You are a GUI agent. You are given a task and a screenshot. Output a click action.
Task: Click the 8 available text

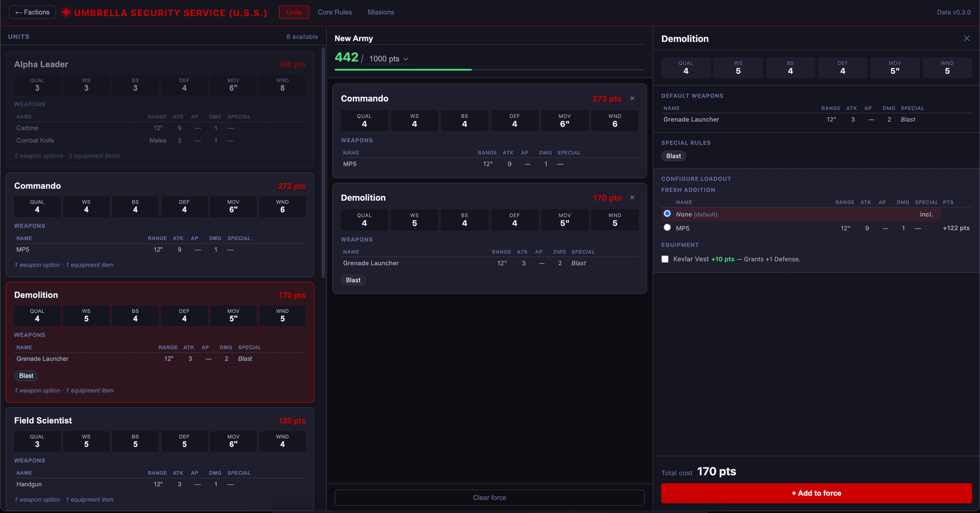coord(302,37)
